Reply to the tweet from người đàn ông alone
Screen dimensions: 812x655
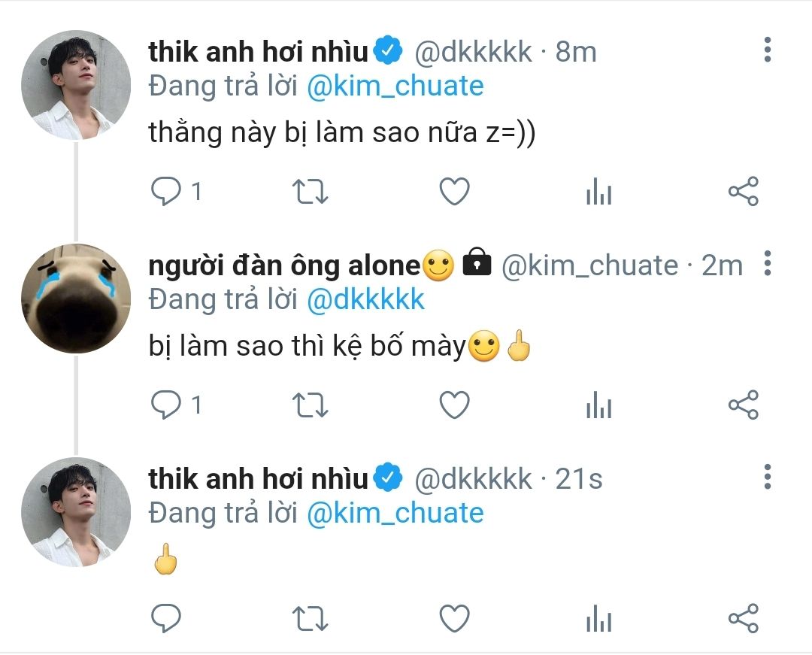pos(165,405)
